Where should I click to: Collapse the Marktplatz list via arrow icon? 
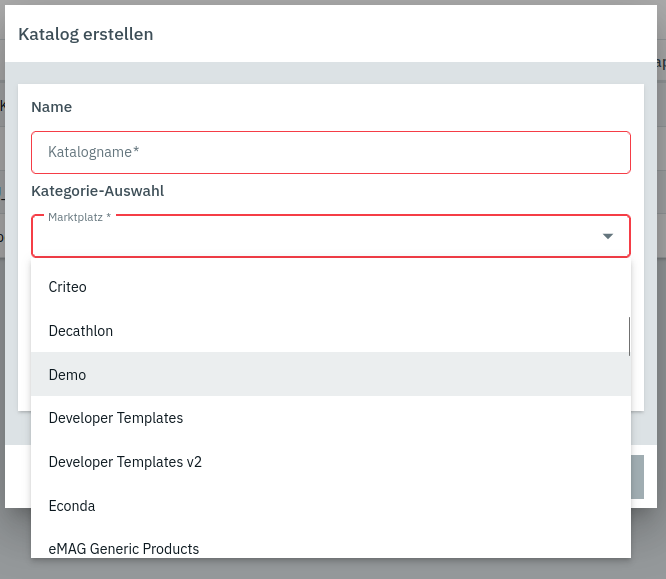point(607,237)
